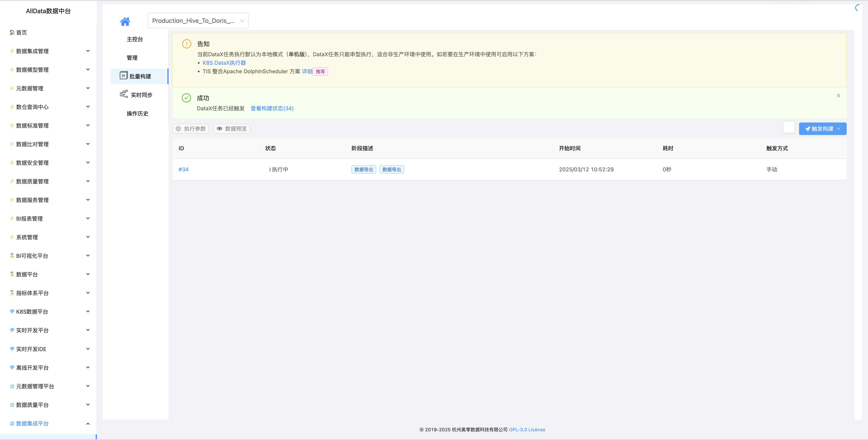
Task: Click the blue home icon
Action: [125, 22]
